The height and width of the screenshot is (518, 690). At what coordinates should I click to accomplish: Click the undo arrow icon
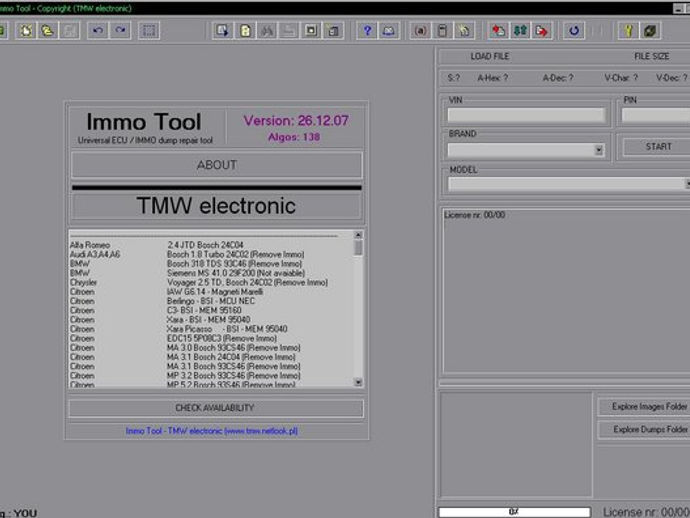(x=98, y=31)
